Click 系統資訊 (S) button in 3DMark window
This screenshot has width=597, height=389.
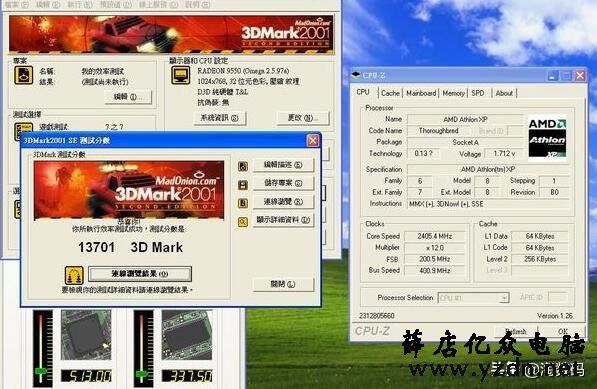point(220,118)
